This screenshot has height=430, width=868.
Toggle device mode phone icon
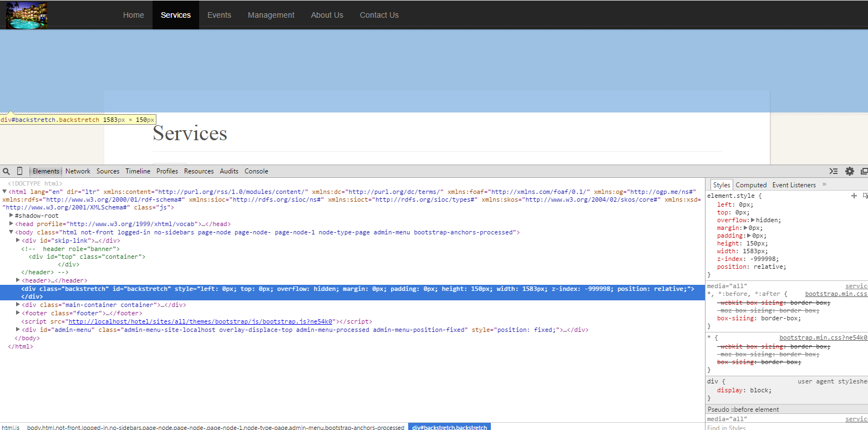point(20,171)
